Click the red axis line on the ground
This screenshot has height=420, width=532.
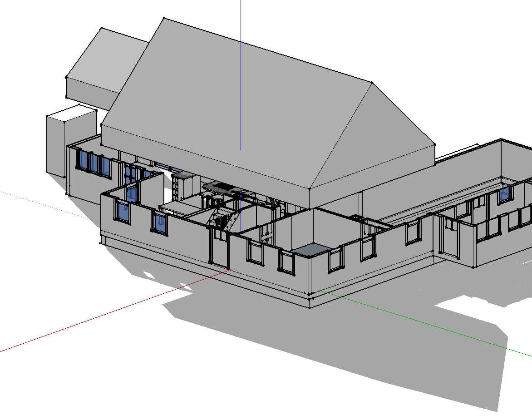tap(115, 311)
